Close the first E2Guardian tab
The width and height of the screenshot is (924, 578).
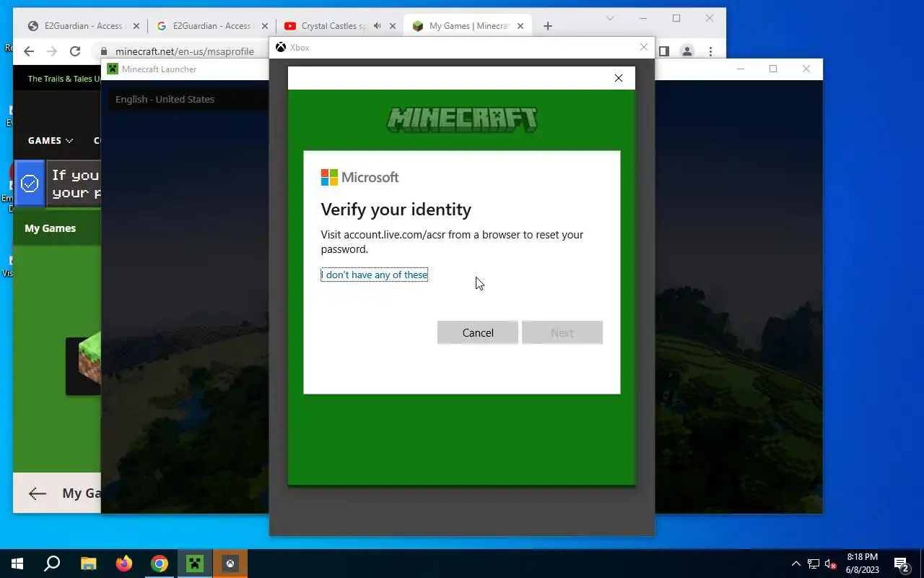coord(136,26)
